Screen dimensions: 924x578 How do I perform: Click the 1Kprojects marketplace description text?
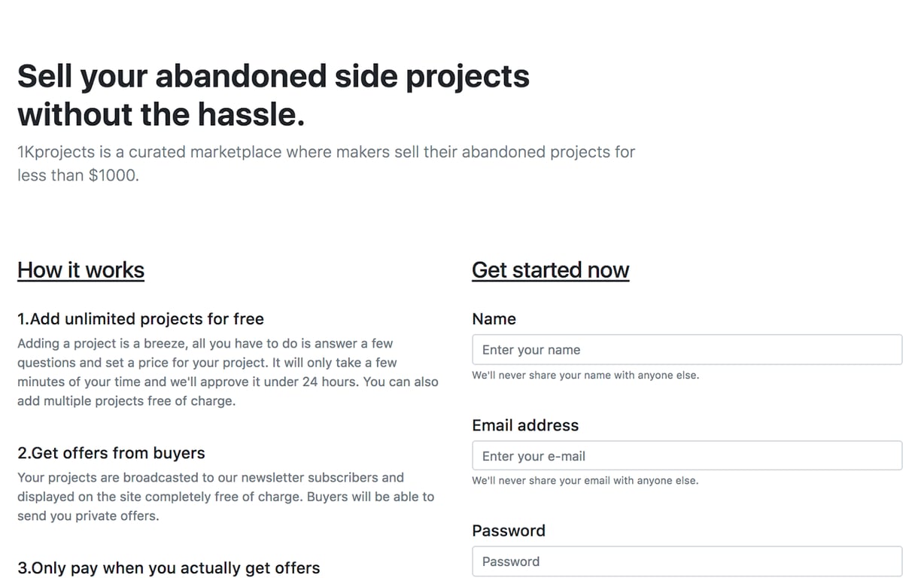pos(326,163)
